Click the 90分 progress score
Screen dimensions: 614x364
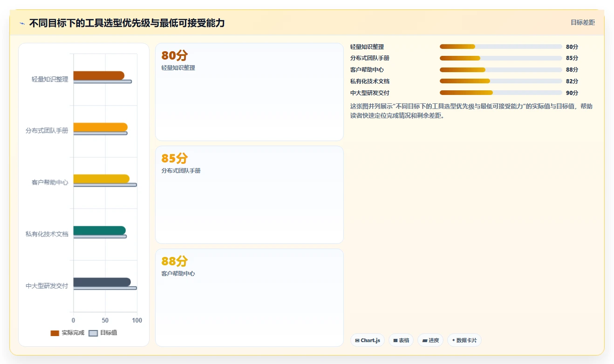[572, 93]
